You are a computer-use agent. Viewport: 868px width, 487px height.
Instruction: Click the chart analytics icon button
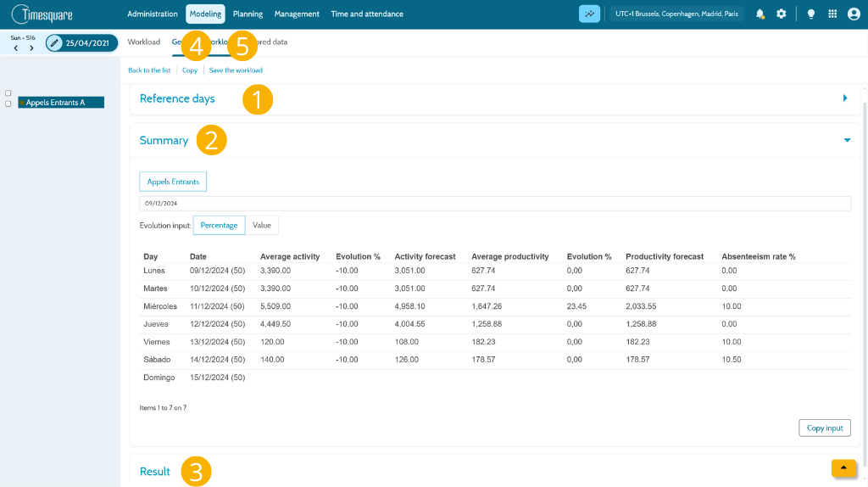(590, 14)
